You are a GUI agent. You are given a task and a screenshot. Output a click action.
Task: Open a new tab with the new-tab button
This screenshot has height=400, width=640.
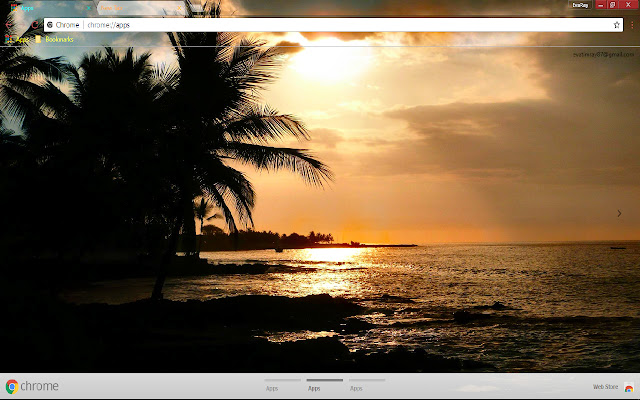pos(197,8)
